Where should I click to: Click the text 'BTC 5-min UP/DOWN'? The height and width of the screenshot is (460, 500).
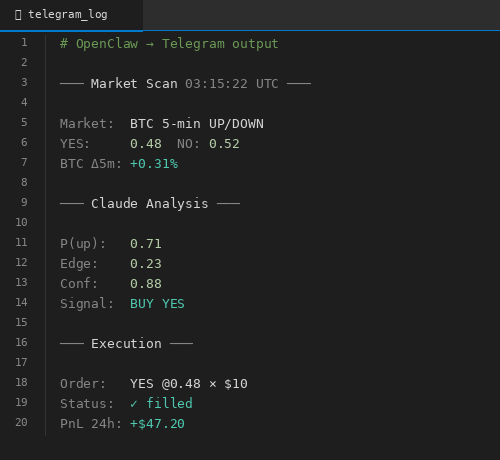[x=197, y=124]
